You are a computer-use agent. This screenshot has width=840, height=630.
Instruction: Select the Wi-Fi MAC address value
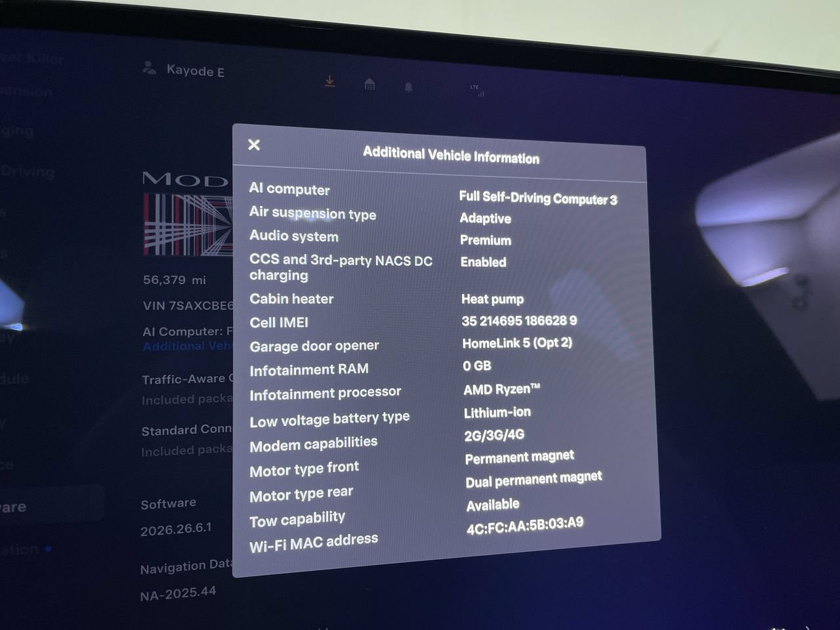pyautogui.click(x=525, y=525)
